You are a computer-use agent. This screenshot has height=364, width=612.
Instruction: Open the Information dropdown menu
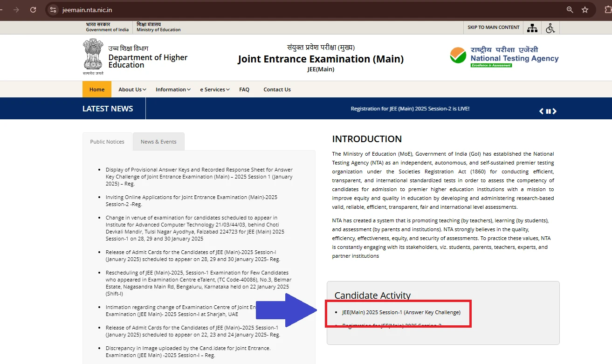[172, 89]
